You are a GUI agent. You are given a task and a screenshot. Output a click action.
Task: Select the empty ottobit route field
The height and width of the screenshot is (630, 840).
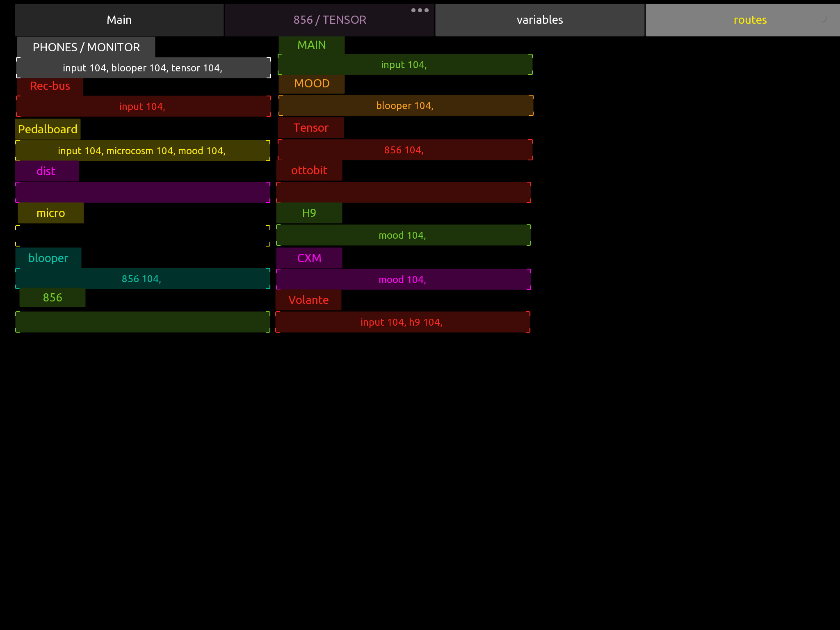[404, 192]
